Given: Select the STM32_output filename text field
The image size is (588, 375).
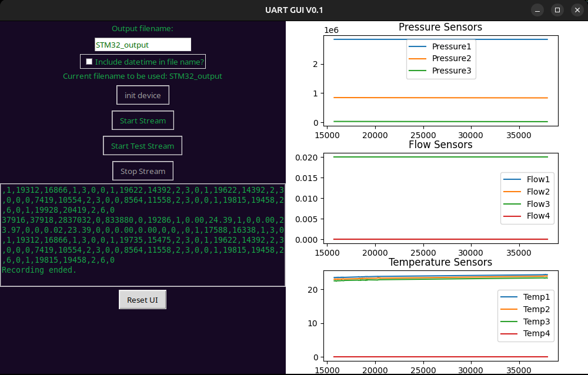Looking at the screenshot, I should (142, 44).
